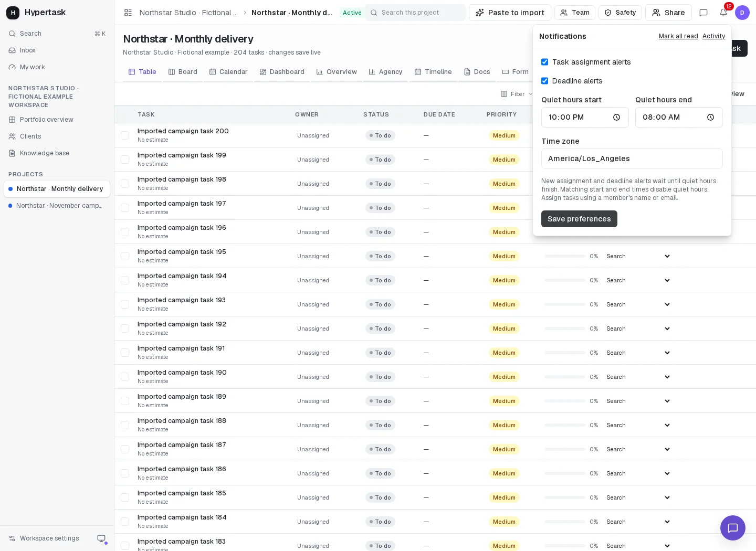
Task: Open Workspace settings
Action: point(44,538)
